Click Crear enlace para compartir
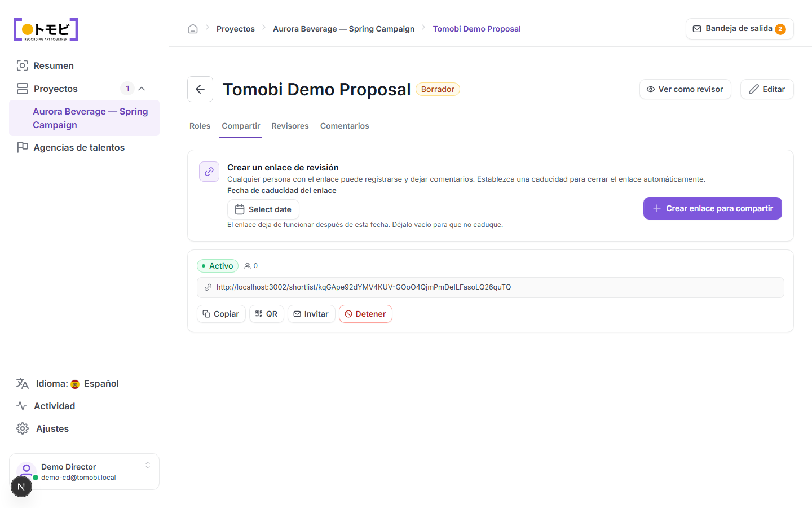This screenshot has height=508, width=812. (713, 208)
